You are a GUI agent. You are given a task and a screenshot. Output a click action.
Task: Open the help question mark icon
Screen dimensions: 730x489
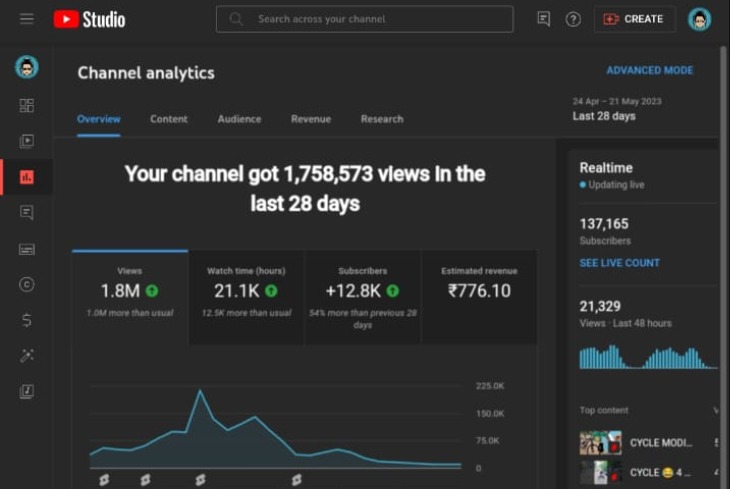coord(573,19)
